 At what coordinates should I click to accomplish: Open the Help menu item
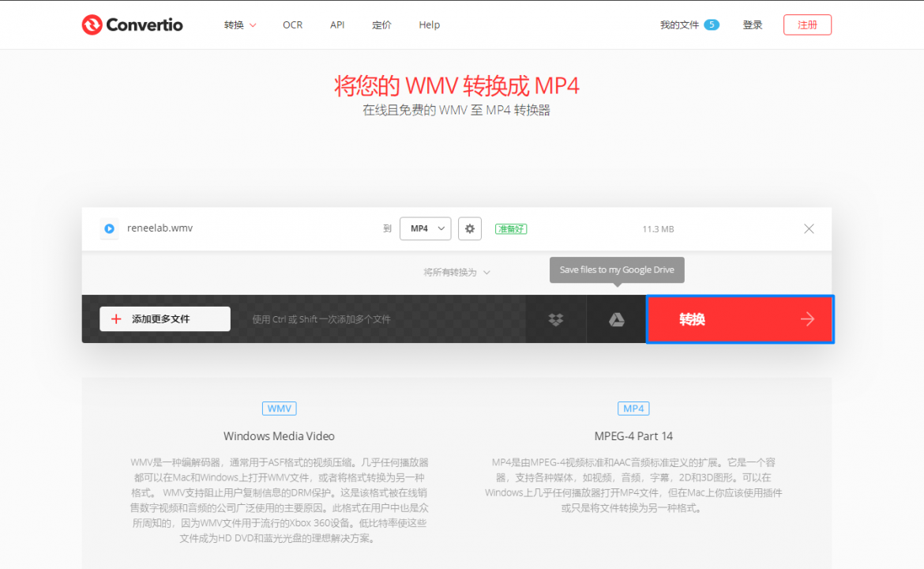[429, 24]
